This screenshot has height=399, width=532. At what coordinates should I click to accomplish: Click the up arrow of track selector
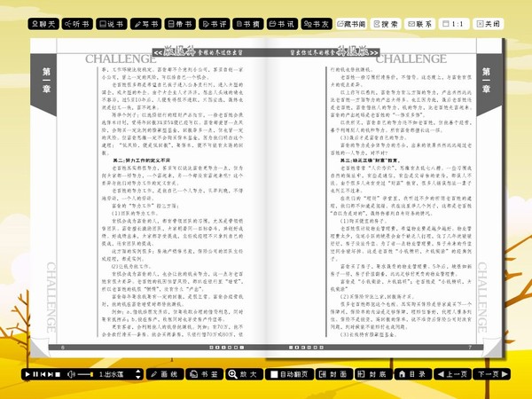click(138, 372)
